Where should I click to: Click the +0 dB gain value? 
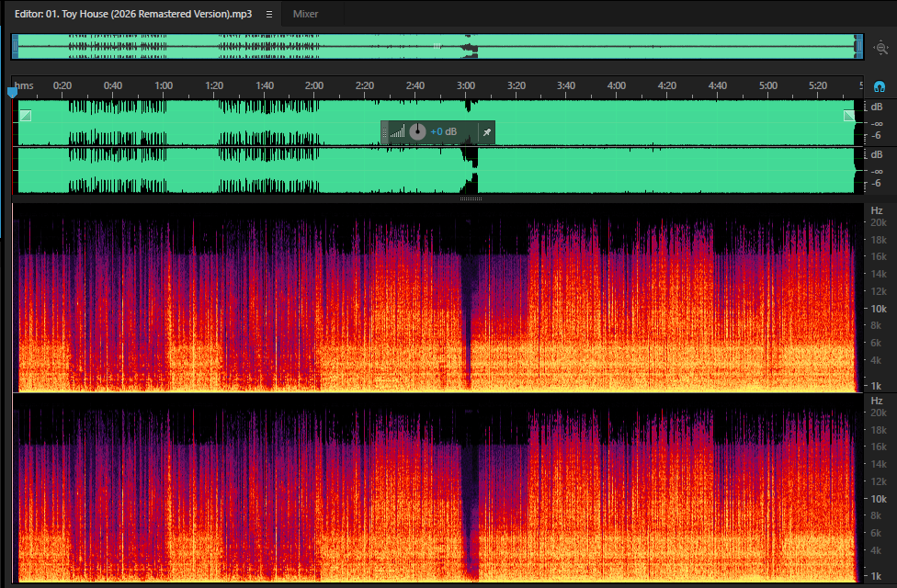(443, 132)
